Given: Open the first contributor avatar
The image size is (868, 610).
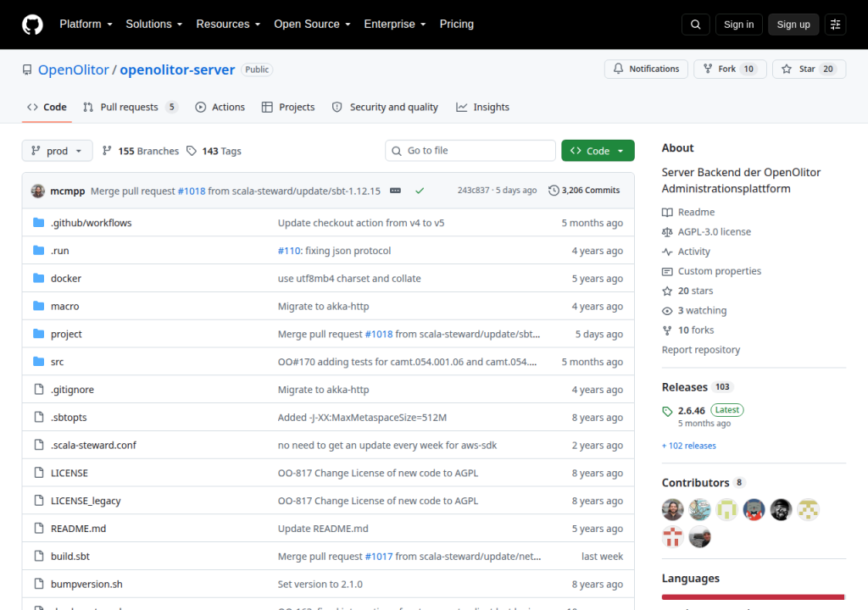Looking at the screenshot, I should [672, 510].
